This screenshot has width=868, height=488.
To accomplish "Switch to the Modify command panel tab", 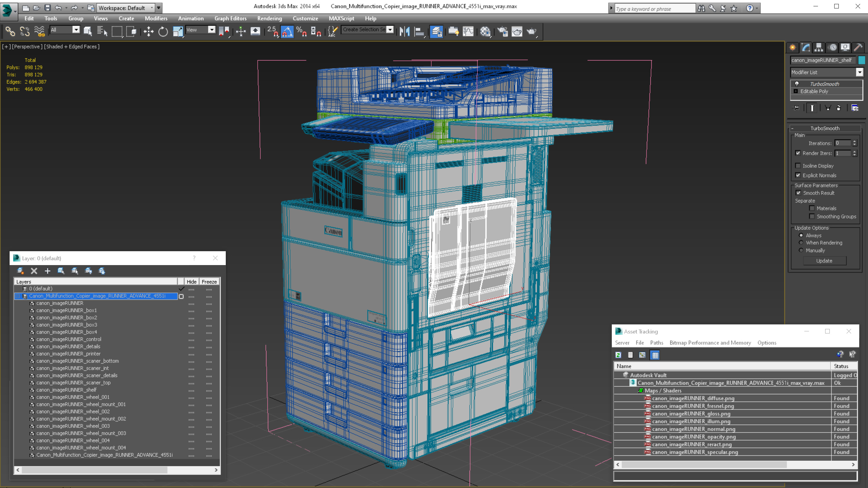I will pyautogui.click(x=806, y=47).
